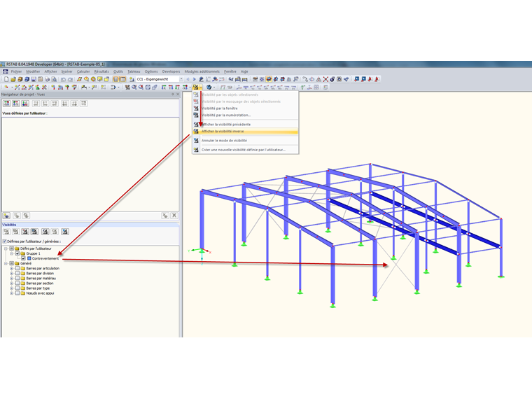Image resolution: width=532 pixels, height=399 pixels.
Task: Click the zoom window icon in second toolbar
Action: click(134, 87)
